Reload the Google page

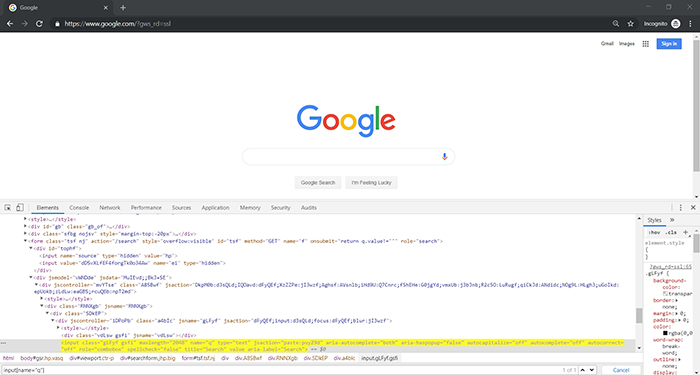coord(39,24)
